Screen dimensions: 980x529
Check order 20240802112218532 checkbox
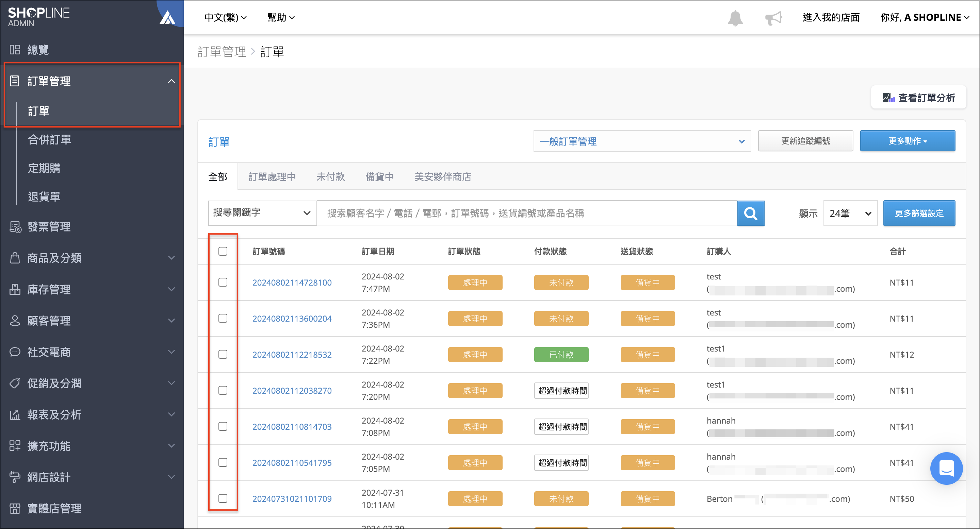point(223,355)
